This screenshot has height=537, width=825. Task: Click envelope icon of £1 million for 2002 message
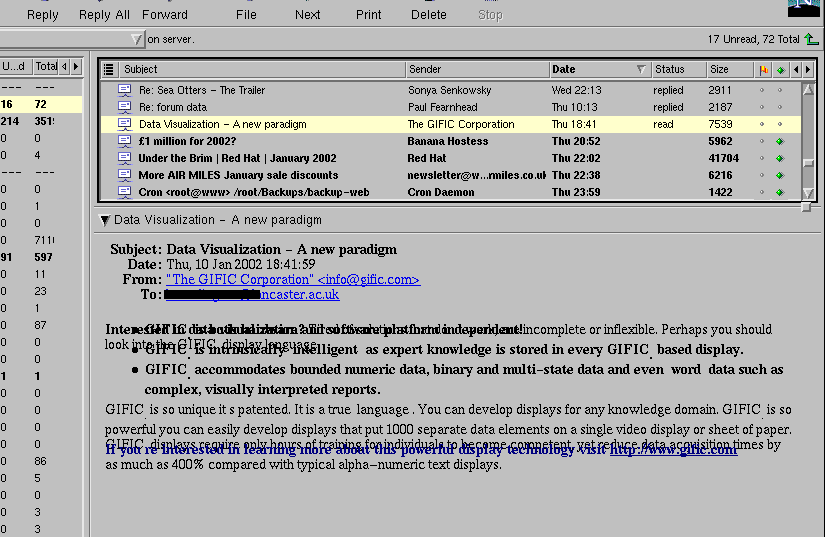click(x=125, y=141)
